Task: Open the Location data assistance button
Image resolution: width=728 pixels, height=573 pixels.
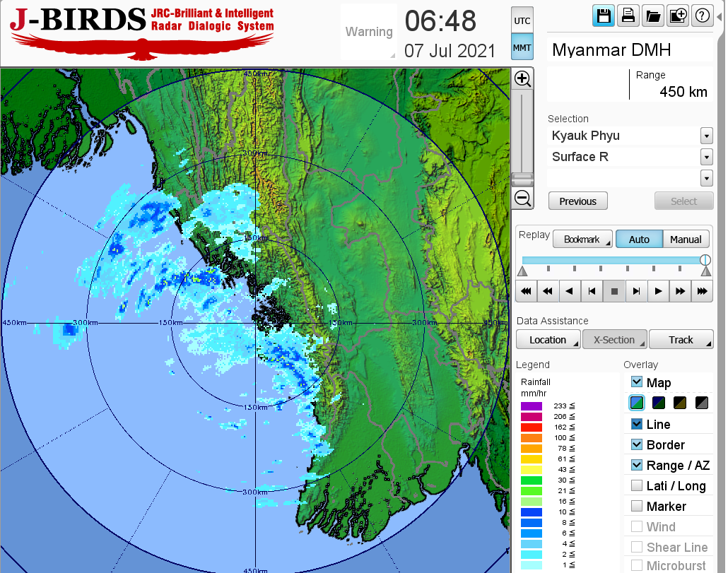Action: (x=548, y=340)
